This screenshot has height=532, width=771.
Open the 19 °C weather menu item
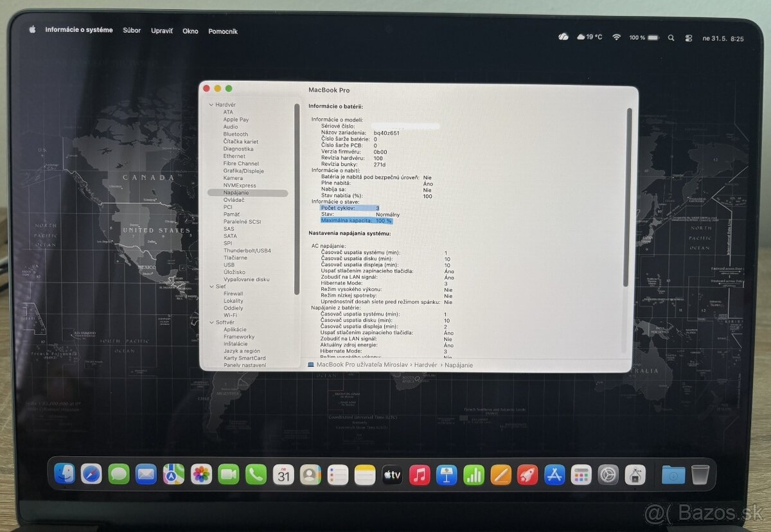(x=590, y=37)
